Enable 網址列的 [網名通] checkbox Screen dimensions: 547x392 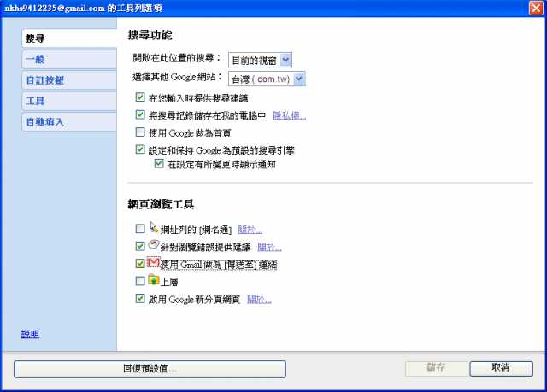click(140, 229)
